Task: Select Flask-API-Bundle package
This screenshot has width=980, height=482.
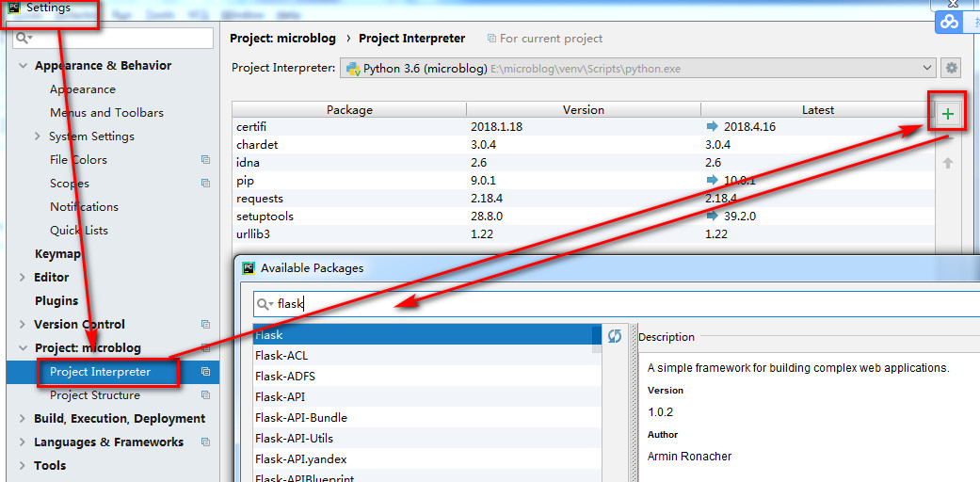Action: (x=426, y=417)
